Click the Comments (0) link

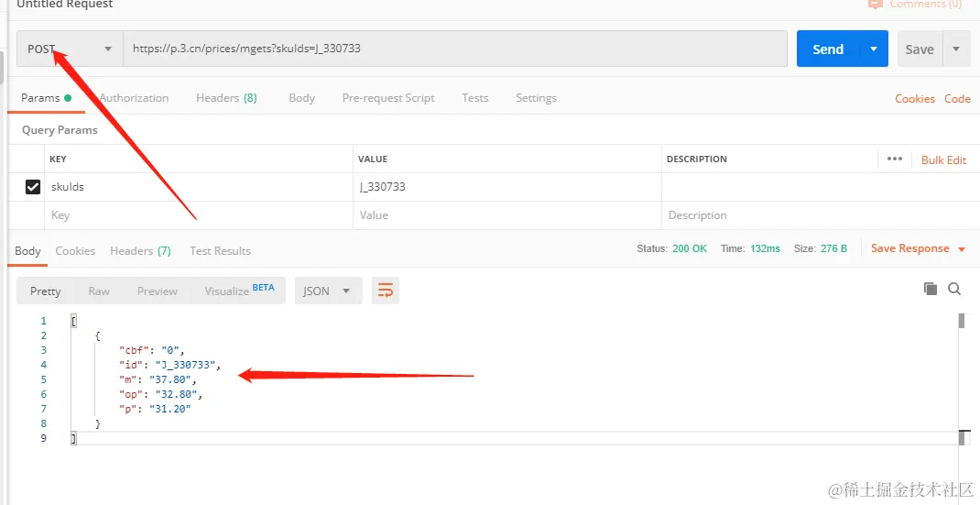(916, 4)
